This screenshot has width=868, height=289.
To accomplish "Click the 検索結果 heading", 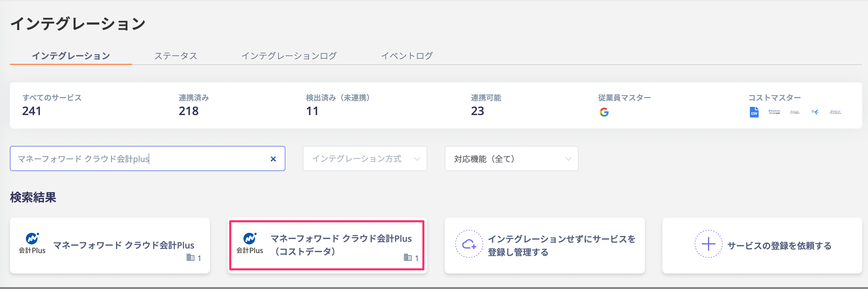I will point(33,198).
